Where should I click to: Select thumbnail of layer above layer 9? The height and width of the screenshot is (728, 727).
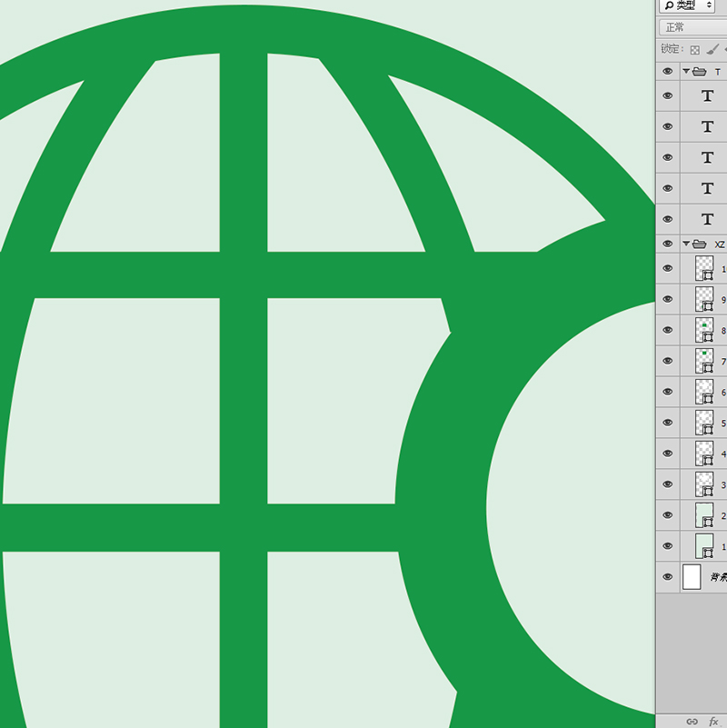click(x=704, y=268)
